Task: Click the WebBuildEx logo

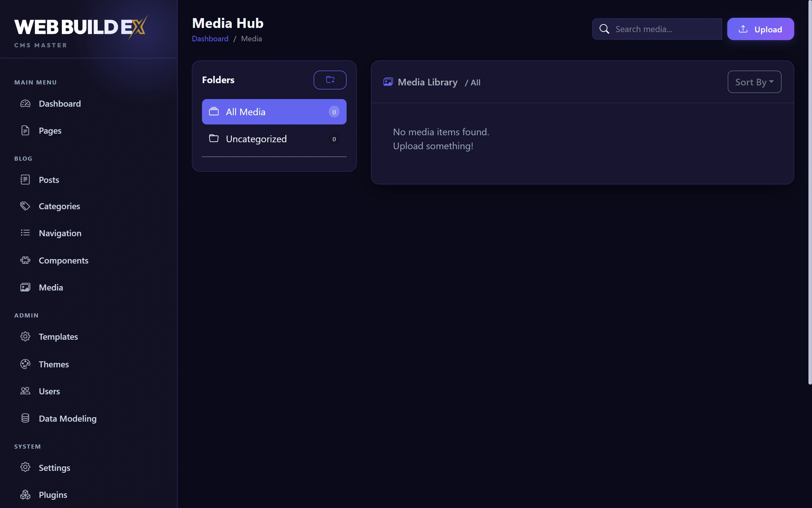Action: [x=81, y=27]
